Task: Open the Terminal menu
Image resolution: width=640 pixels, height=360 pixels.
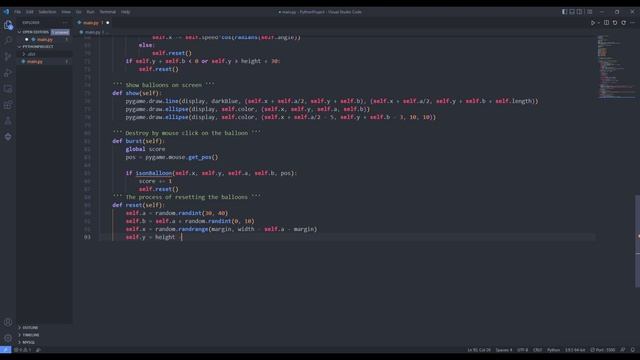Action: click(x=108, y=12)
